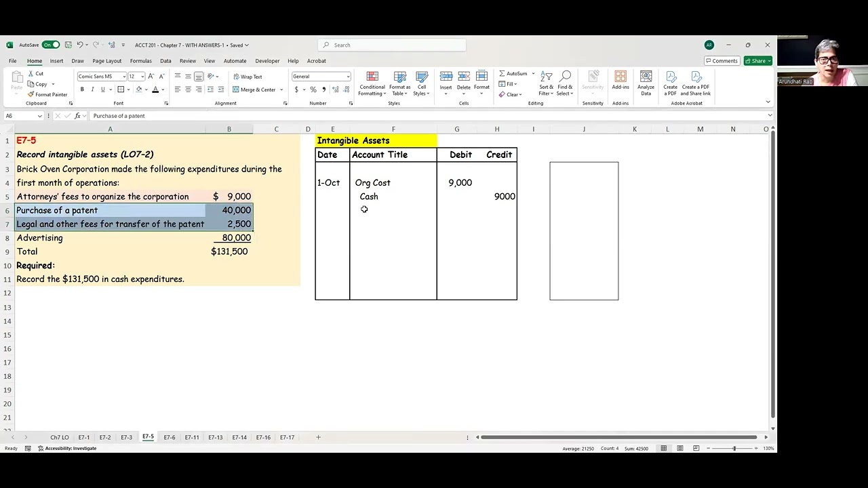The image size is (868, 488).
Task: Open Sort & Filter menu
Action: pos(547,83)
